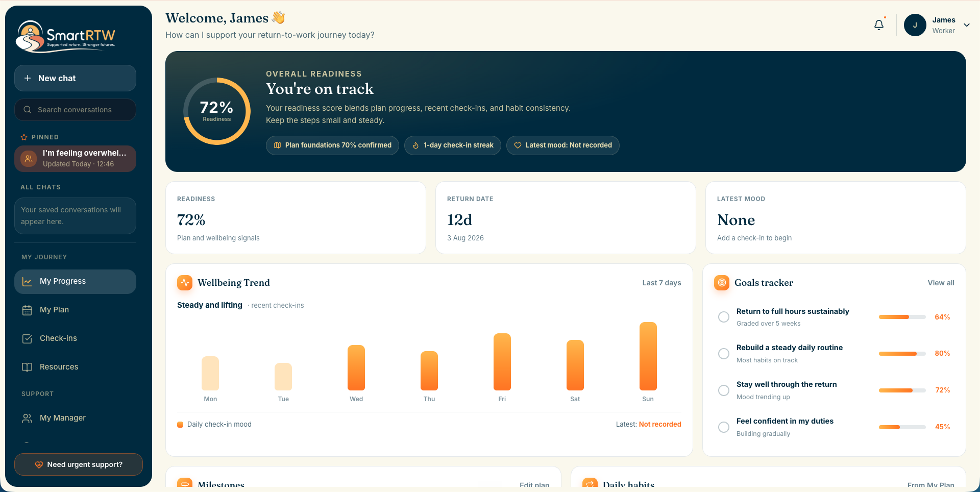Screen dimensions: 980x492
Task: Click the J profile avatar
Action: pyautogui.click(x=915, y=25)
